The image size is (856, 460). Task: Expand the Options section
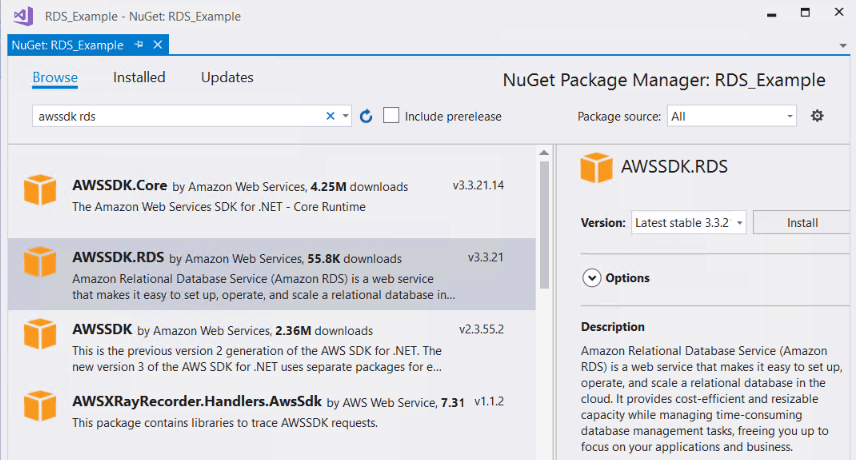point(592,278)
